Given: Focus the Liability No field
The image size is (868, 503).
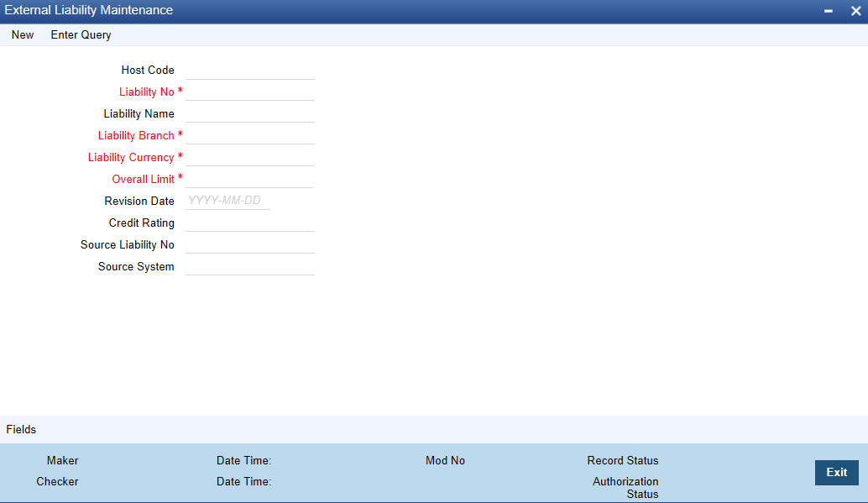Looking at the screenshot, I should [250, 92].
